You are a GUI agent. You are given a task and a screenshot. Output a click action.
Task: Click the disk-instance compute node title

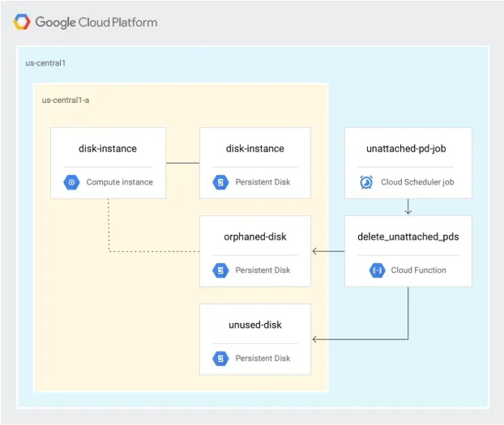pos(108,149)
